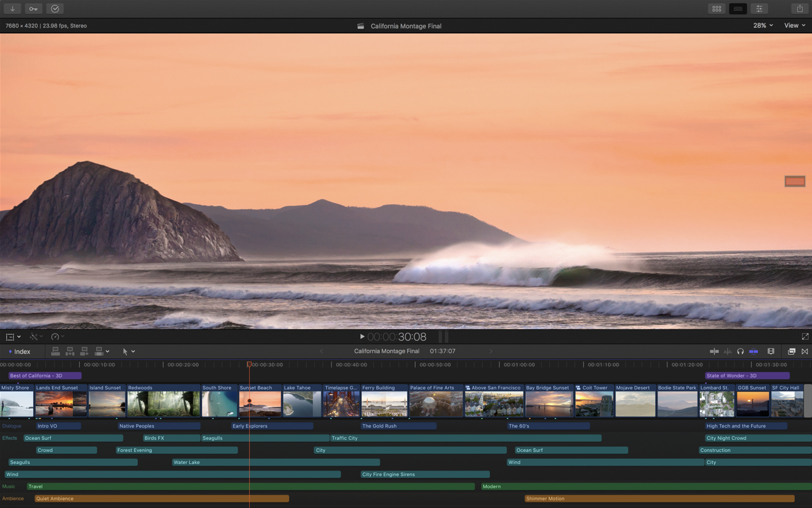Toggle snapping in the timeline toolbar
Viewport: 812px width, 508px height.
pyautogui.click(x=754, y=351)
